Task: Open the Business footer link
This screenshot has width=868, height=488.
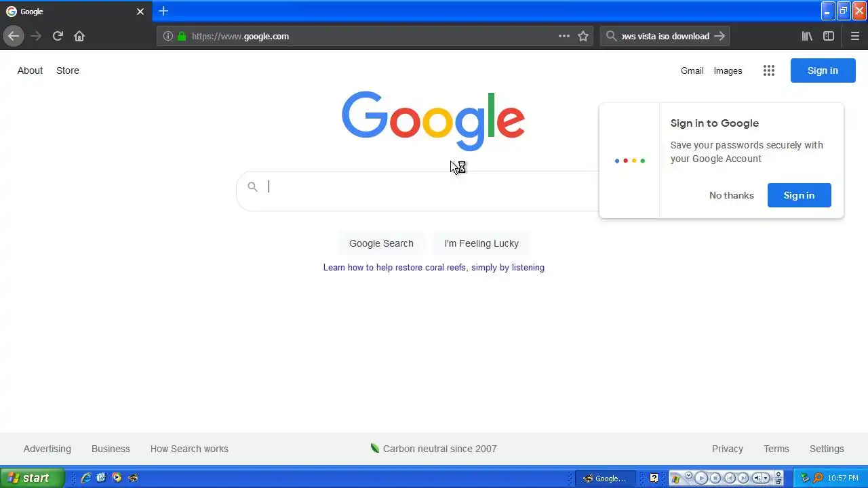Action: point(111,449)
